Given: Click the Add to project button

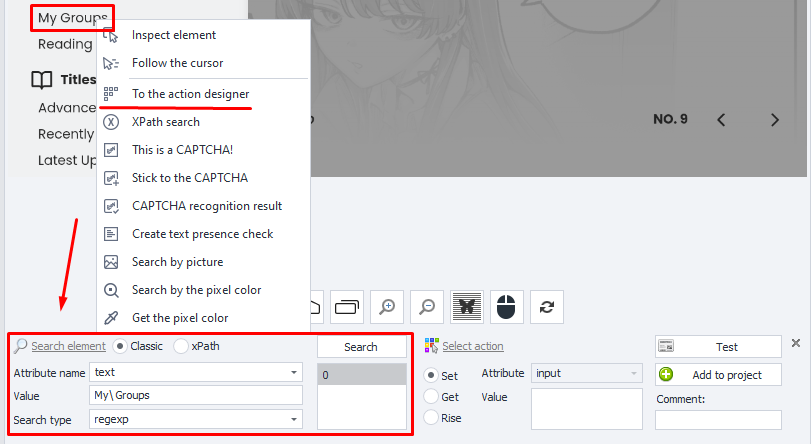Looking at the screenshot, I should [718, 375].
